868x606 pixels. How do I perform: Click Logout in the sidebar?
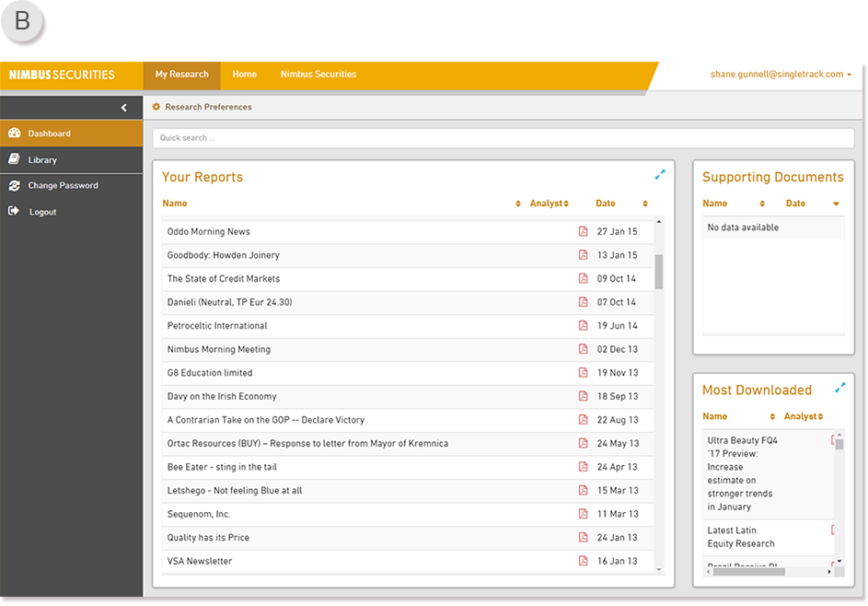click(x=42, y=212)
